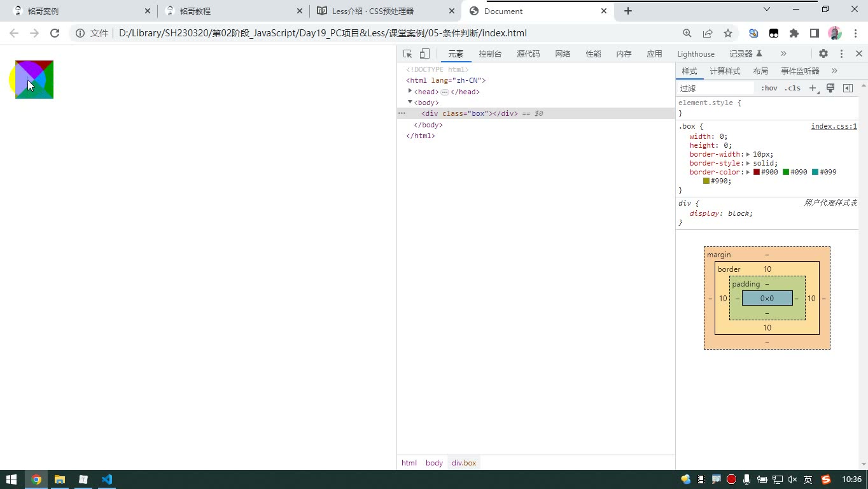Add a new style rule with plus icon

(x=813, y=89)
